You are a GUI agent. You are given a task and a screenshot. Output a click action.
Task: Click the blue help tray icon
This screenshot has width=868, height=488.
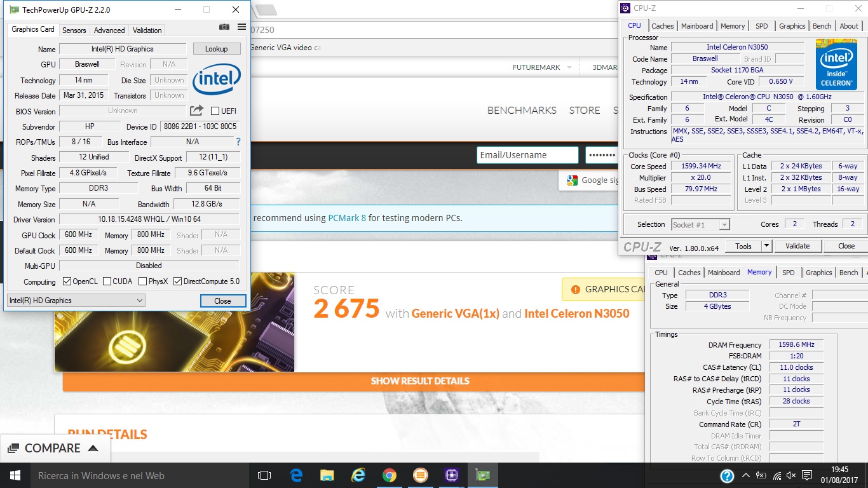(x=727, y=476)
